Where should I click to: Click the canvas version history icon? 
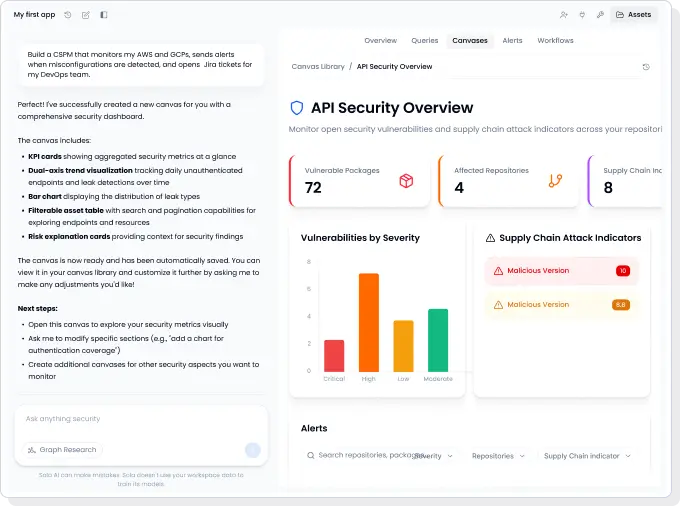pyautogui.click(x=646, y=67)
